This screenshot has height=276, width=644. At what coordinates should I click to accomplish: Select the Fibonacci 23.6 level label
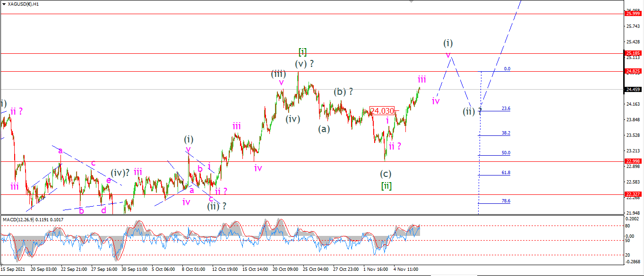point(506,109)
